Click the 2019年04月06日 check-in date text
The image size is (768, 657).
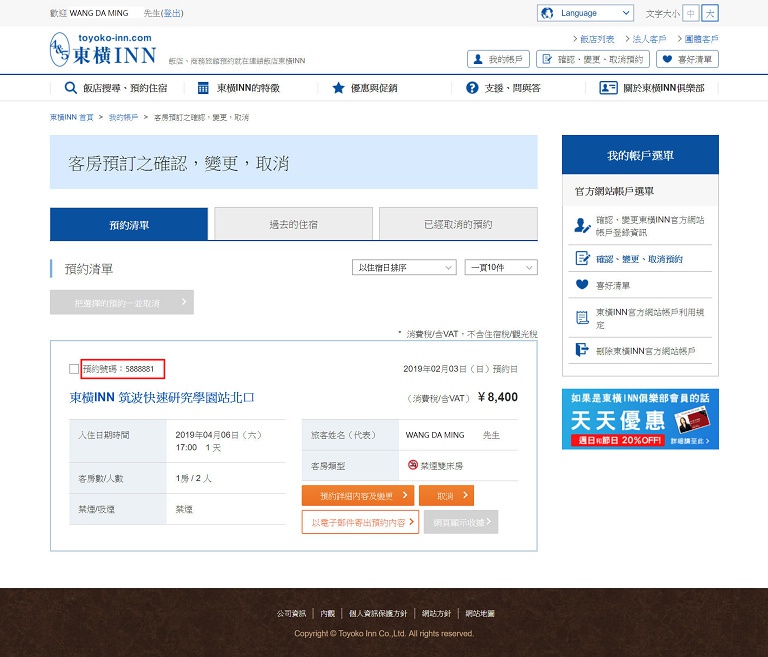click(x=218, y=435)
